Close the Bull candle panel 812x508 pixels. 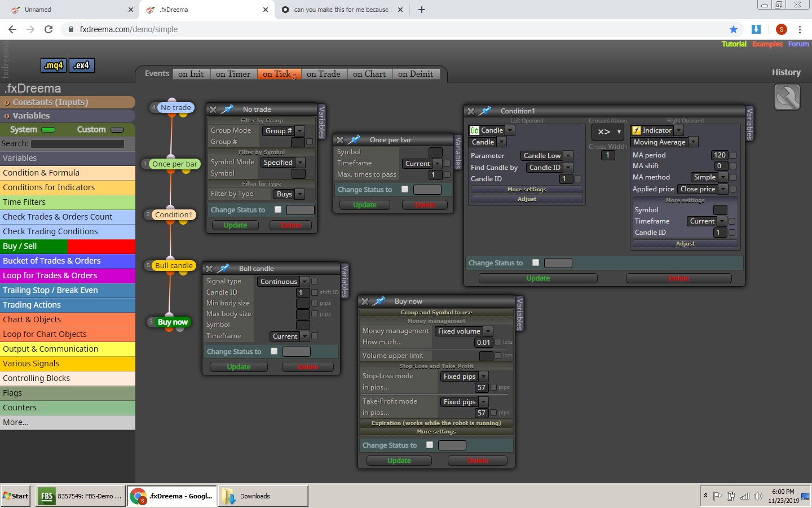tap(209, 269)
